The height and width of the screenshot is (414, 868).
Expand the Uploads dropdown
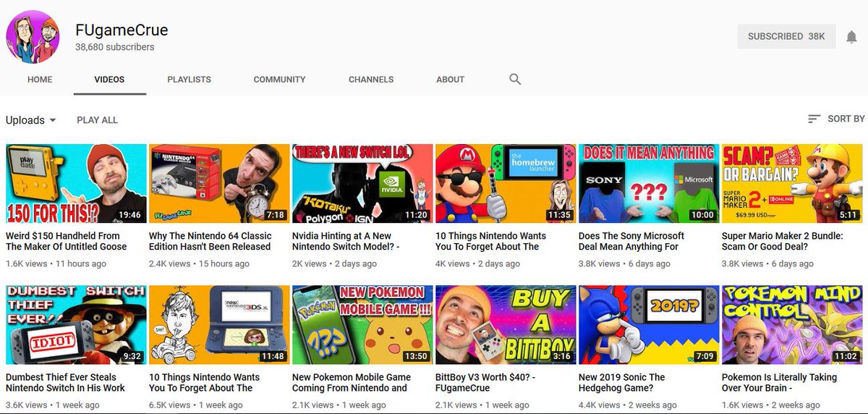click(x=31, y=120)
